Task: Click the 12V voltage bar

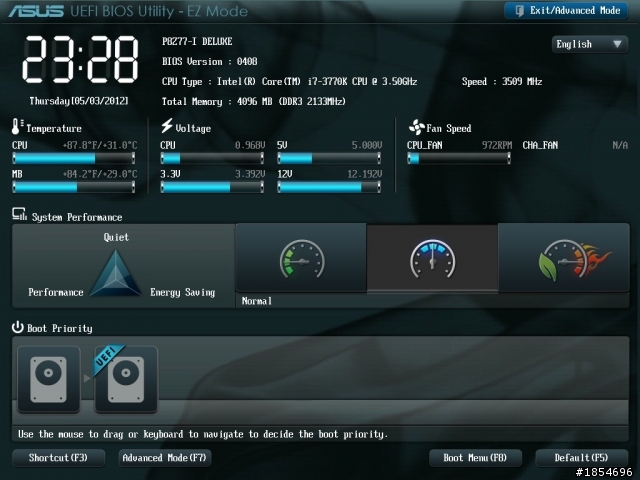Action: pos(329,187)
